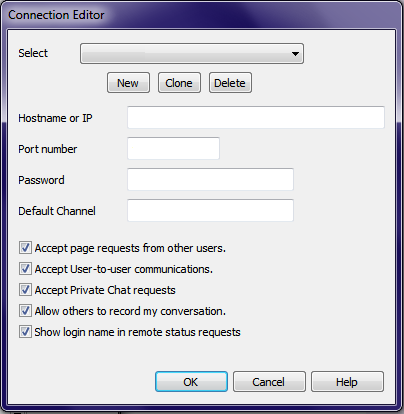
Task: Click the Default Channel label text
Action: [57, 211]
